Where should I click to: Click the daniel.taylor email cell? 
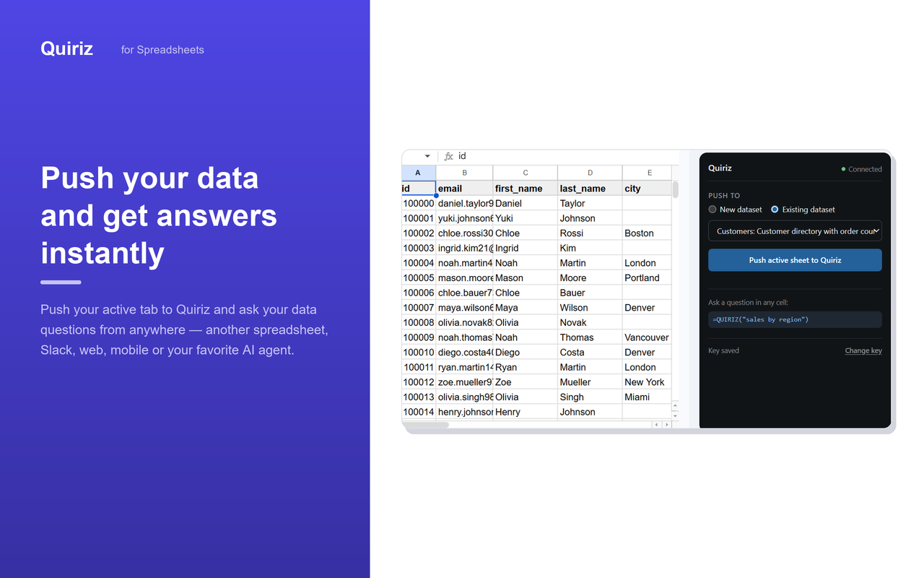[464, 204]
